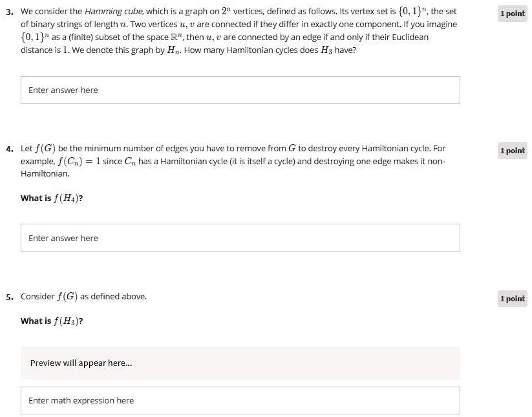
Task: Click the formula f(Cn) = 1 in question 4
Action: 80,161
